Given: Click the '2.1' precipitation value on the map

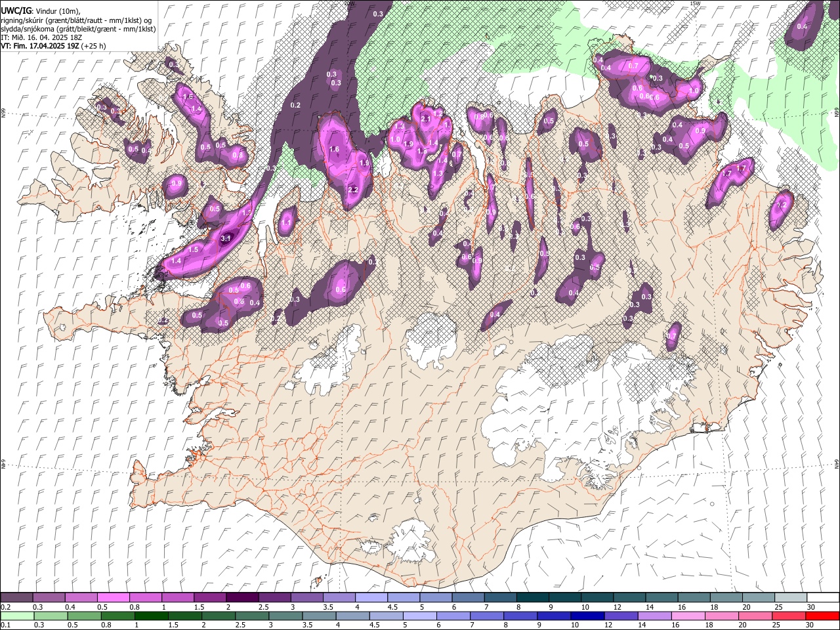Looking at the screenshot, I should click(425, 119).
